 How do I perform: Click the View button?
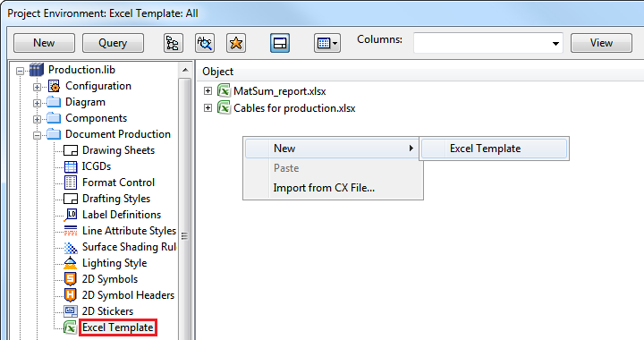click(601, 43)
